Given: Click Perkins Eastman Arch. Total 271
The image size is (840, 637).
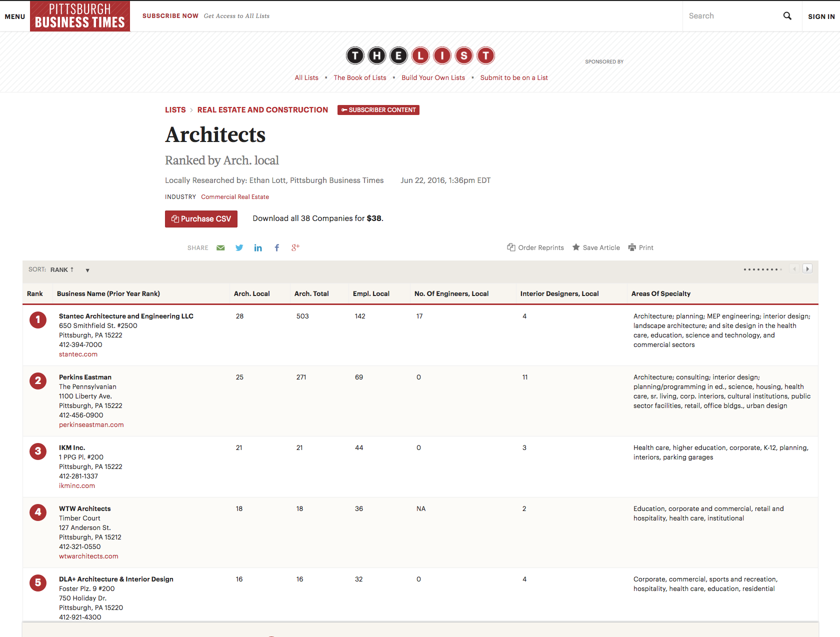Looking at the screenshot, I should click(x=301, y=377).
